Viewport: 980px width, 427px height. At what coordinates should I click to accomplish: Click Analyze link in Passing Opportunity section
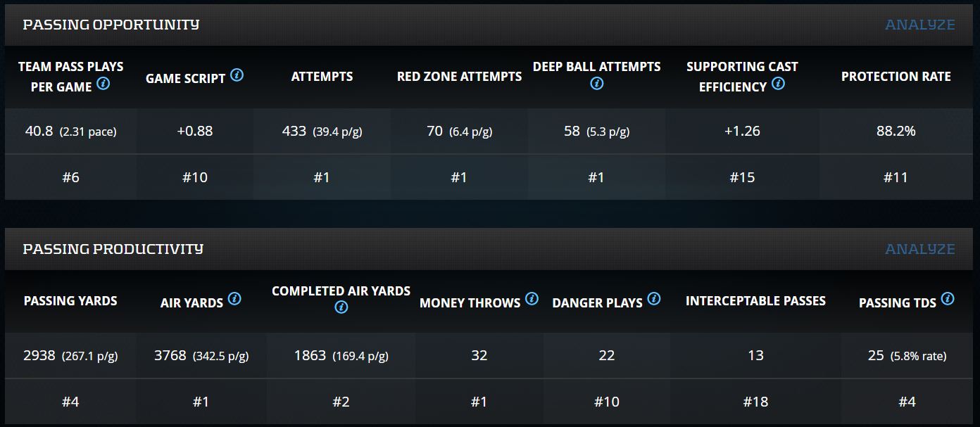pos(919,25)
